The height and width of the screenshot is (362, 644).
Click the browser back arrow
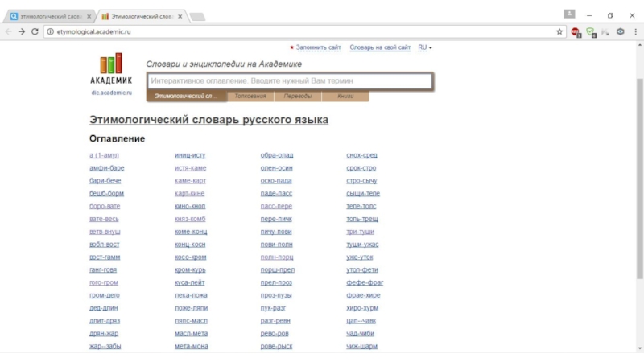[x=8, y=31]
